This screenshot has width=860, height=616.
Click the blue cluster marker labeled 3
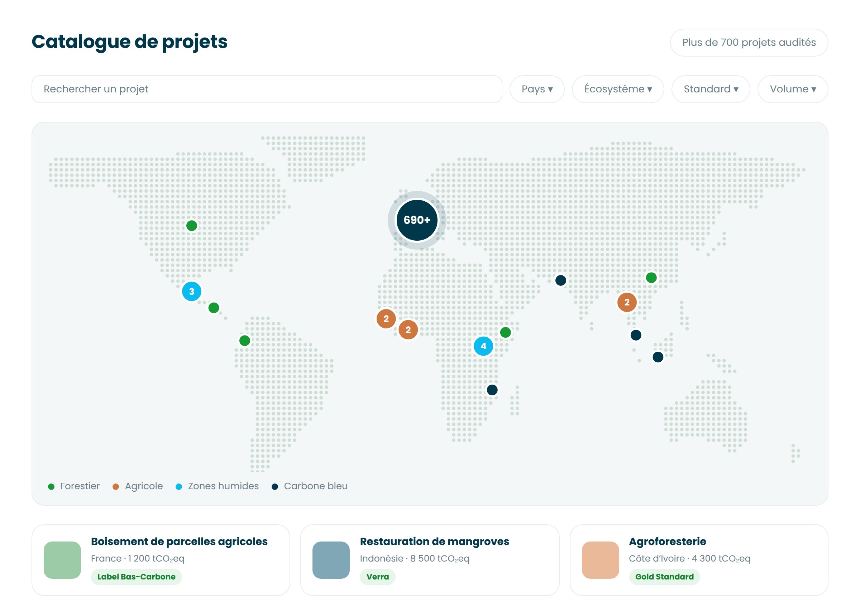191,291
